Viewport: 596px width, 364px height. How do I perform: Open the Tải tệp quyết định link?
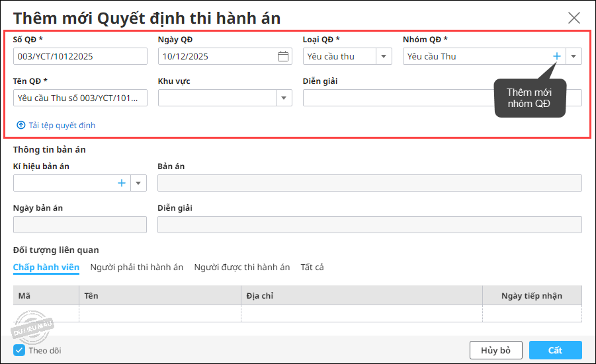coord(62,126)
